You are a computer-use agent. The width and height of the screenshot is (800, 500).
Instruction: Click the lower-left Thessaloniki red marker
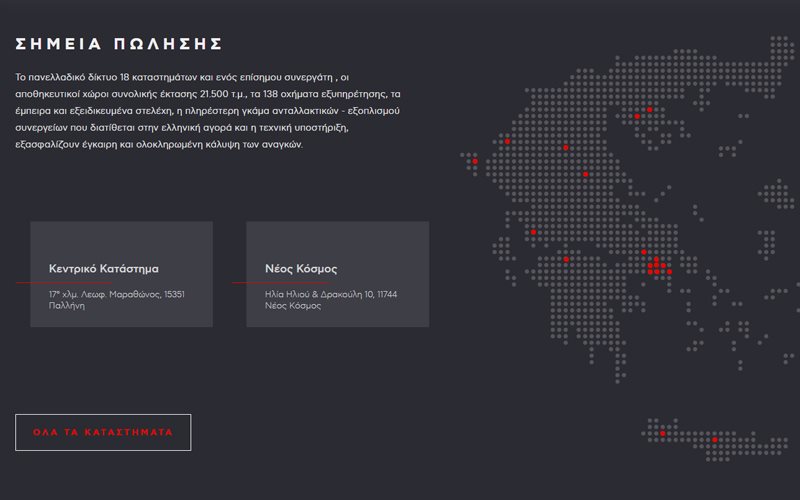coord(636,117)
